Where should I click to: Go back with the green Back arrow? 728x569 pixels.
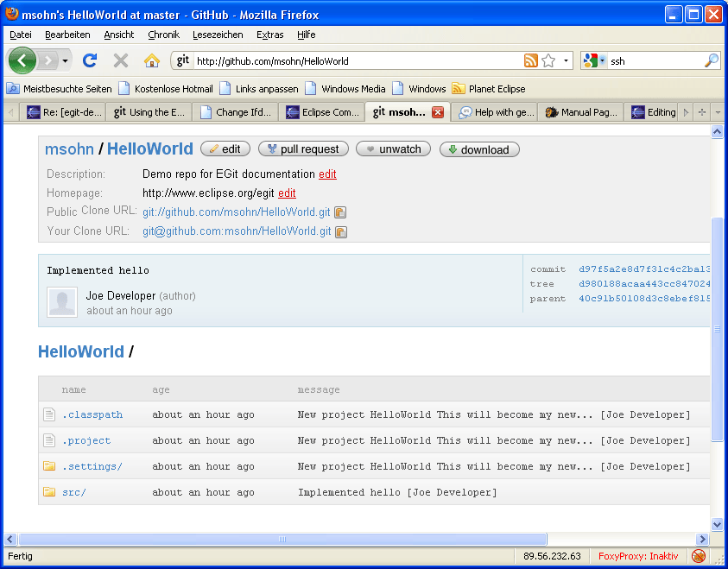point(22,60)
